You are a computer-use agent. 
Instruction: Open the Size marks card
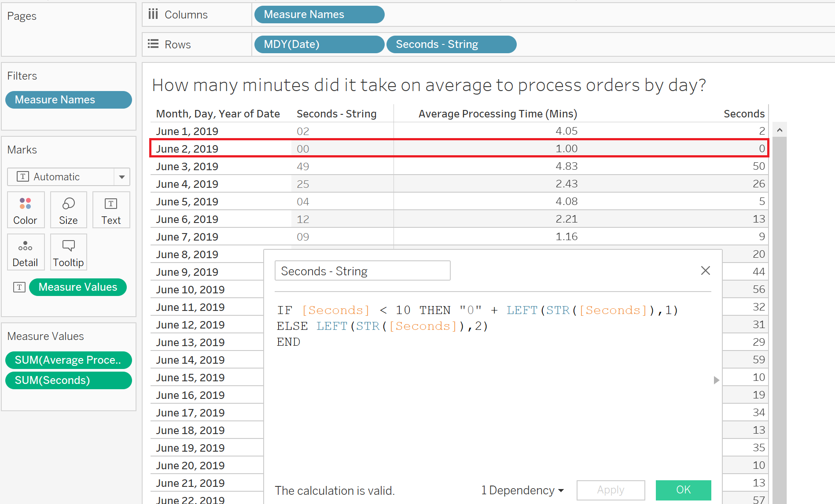tap(68, 210)
